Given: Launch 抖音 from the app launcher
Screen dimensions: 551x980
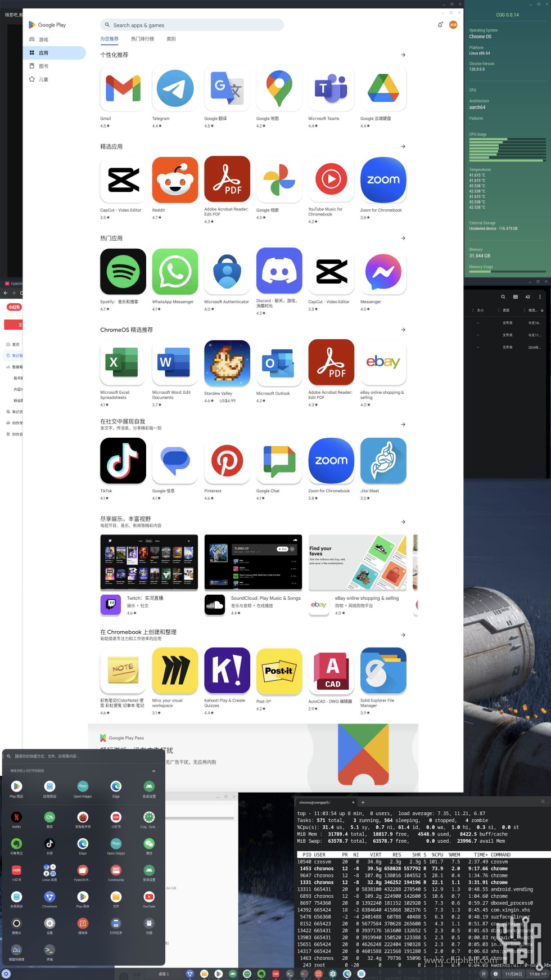Looking at the screenshot, I should (49, 846).
